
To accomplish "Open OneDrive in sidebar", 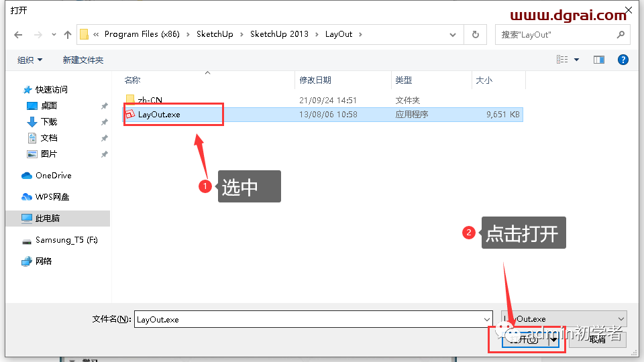I will (54, 175).
